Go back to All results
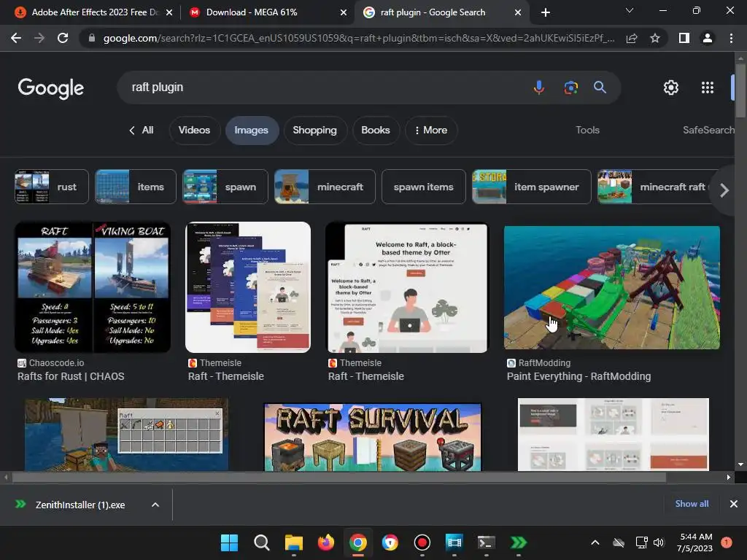 click(142, 131)
